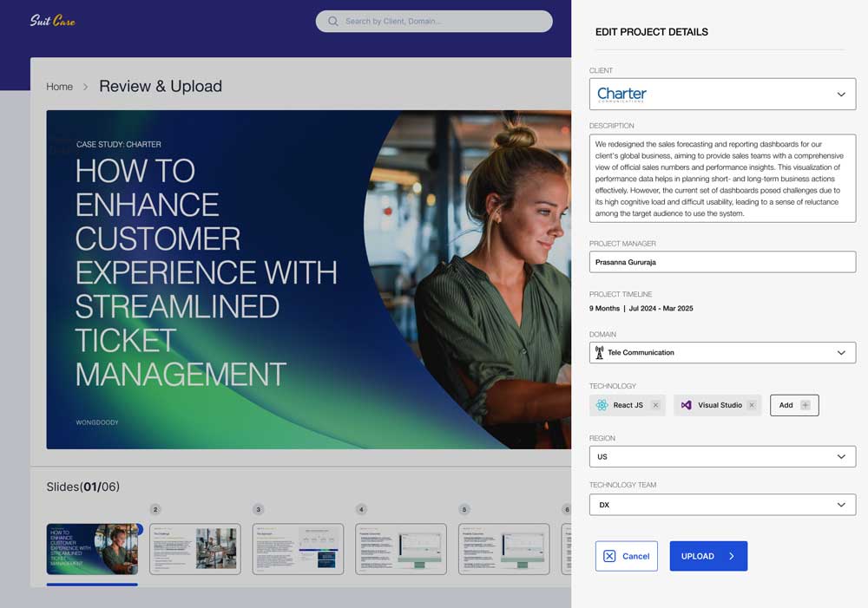Open the Technology Team dropdown DX
The width and height of the screenshot is (868, 608).
click(x=722, y=505)
